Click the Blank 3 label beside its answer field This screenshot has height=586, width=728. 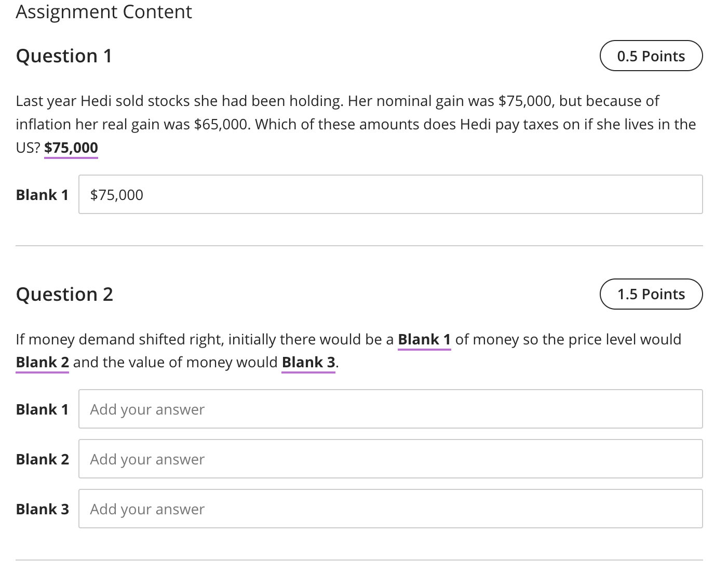pos(43,509)
